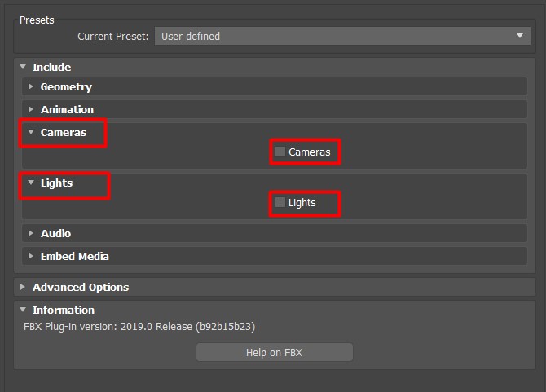
Task: Click the Animation section header label
Action: point(67,110)
